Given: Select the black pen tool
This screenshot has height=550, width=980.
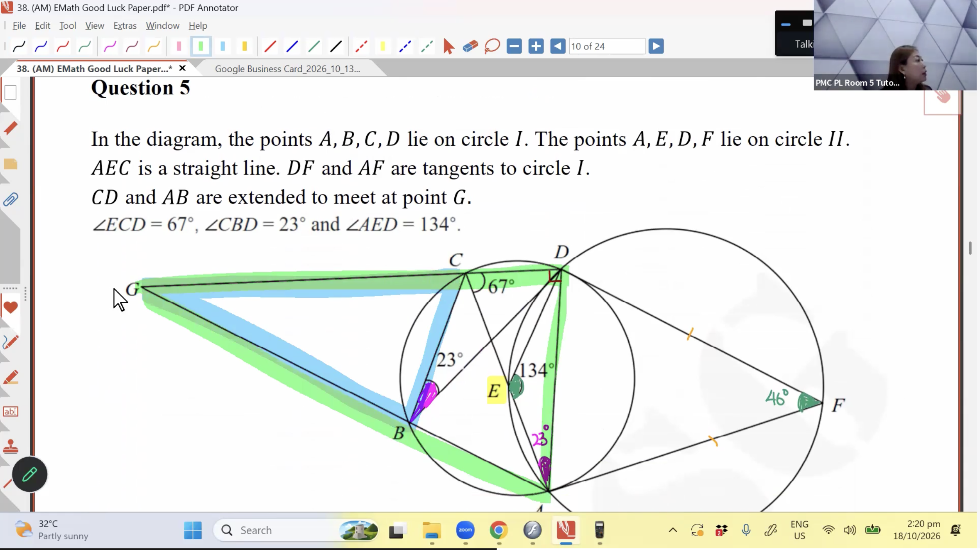Looking at the screenshot, I should [19, 46].
